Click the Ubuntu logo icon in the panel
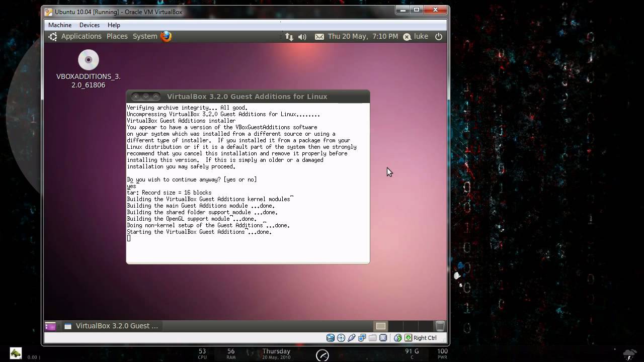The image size is (644, 362). [53, 36]
